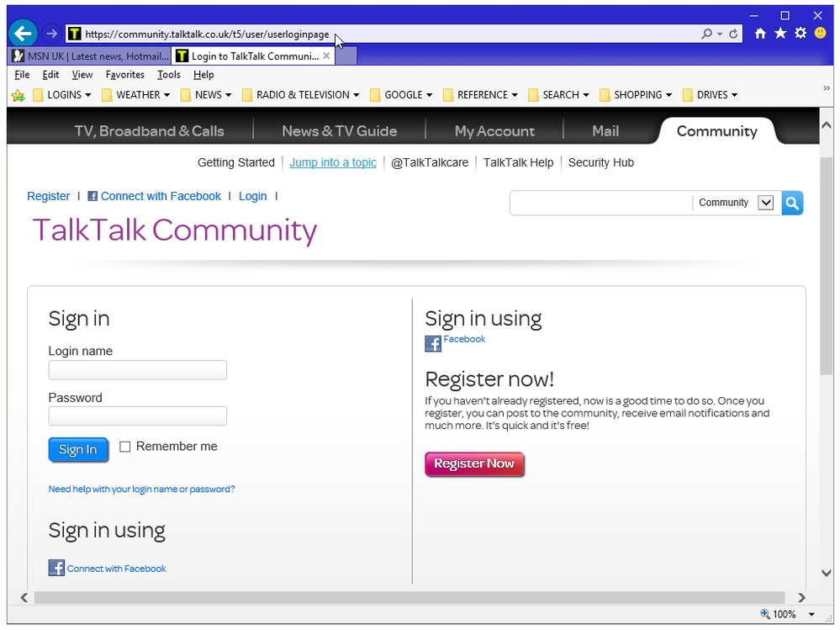This screenshot has height=630, width=840.
Task: Click the blue site search magnifier button
Action: [x=792, y=203]
